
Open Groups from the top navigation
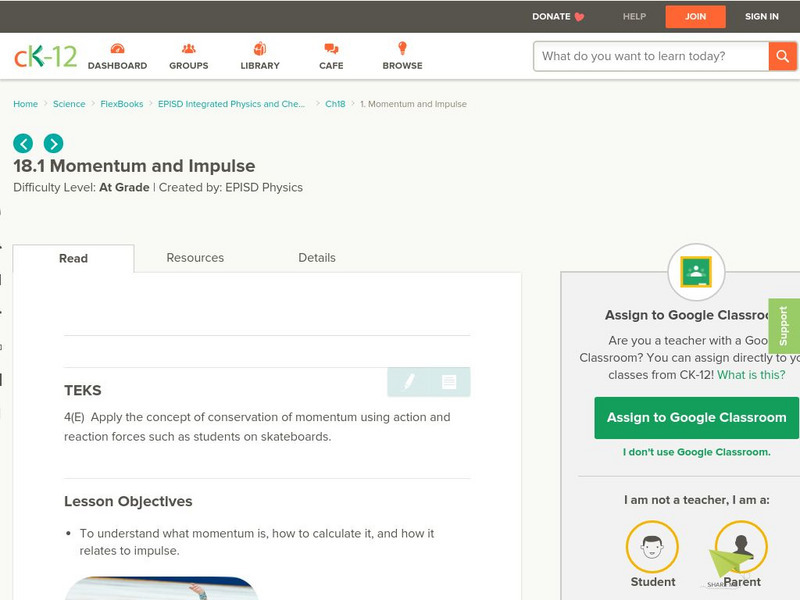click(189, 57)
